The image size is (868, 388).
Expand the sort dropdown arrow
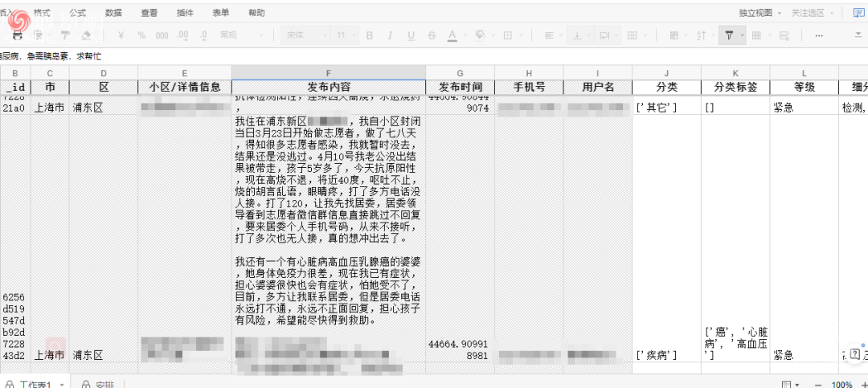(x=714, y=35)
